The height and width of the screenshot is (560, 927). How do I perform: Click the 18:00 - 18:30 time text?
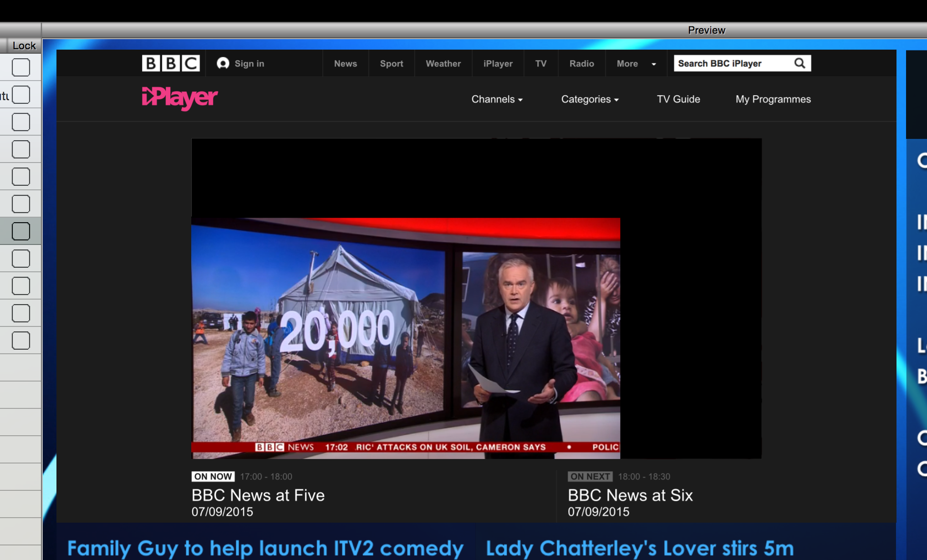[644, 477]
